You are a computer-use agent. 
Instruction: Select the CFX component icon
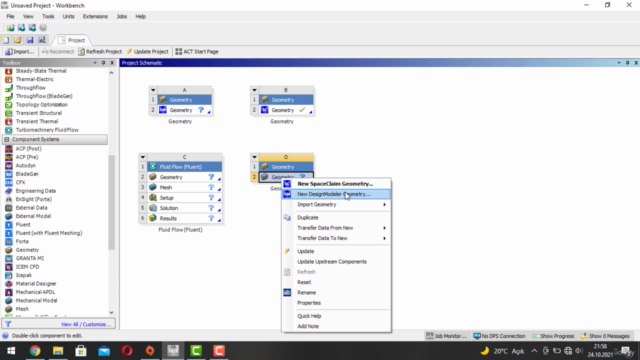tap(9, 182)
